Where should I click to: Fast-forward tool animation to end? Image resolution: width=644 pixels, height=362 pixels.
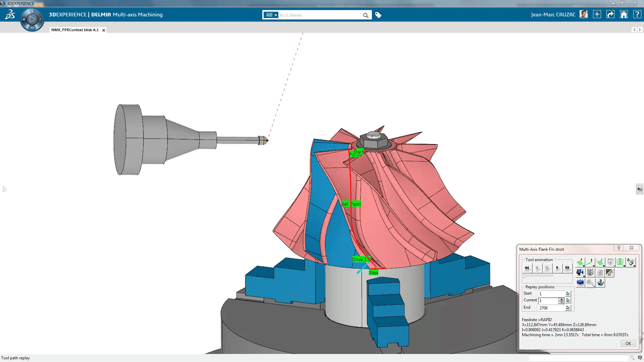567,268
